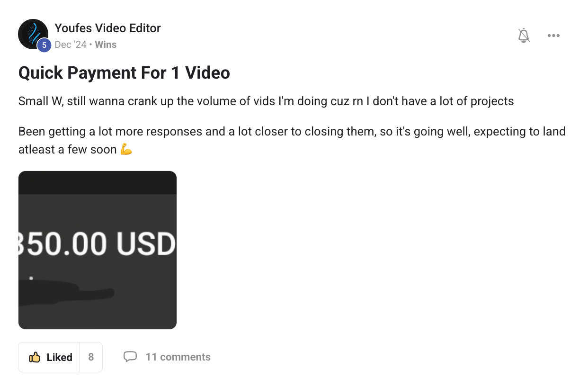Click the comment bubble icon

coord(130,357)
